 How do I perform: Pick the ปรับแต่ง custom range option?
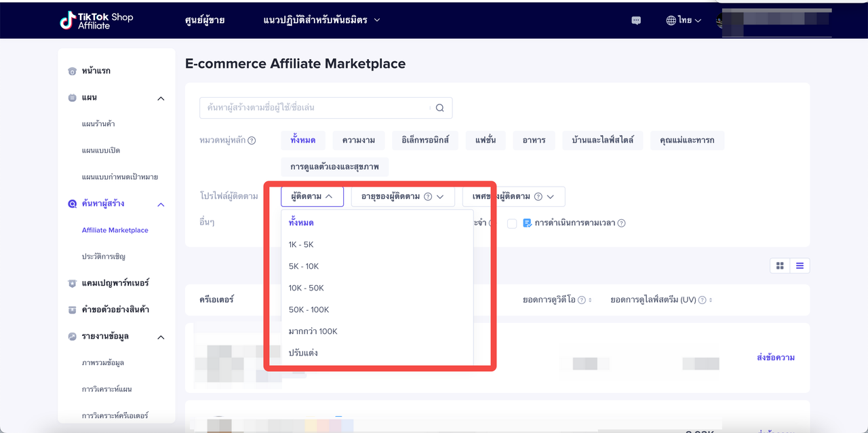coord(303,353)
